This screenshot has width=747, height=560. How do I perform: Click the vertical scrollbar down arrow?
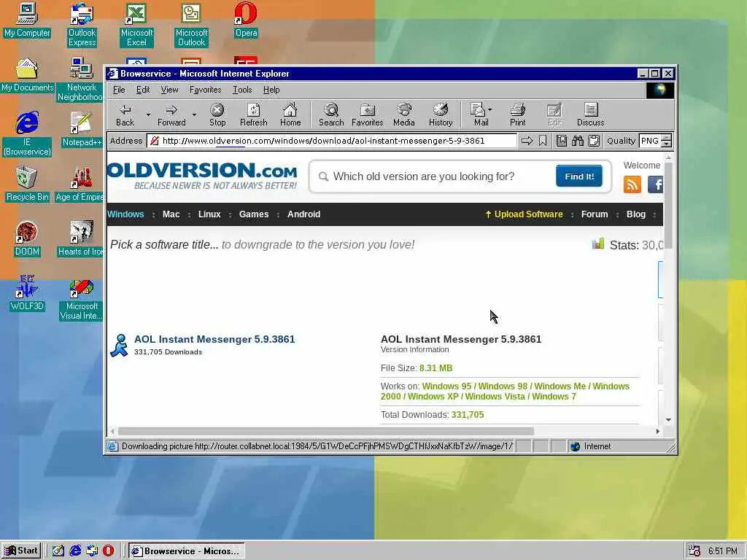tap(668, 419)
